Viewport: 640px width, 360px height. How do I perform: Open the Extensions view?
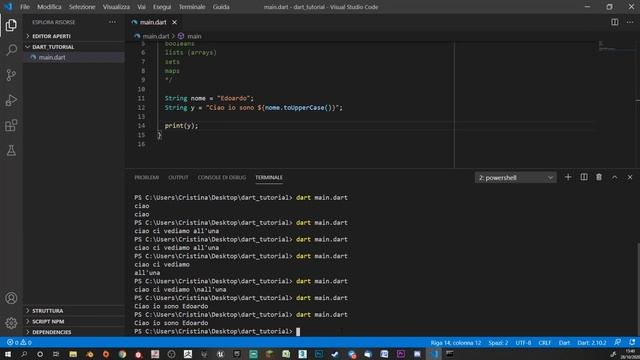click(11, 125)
